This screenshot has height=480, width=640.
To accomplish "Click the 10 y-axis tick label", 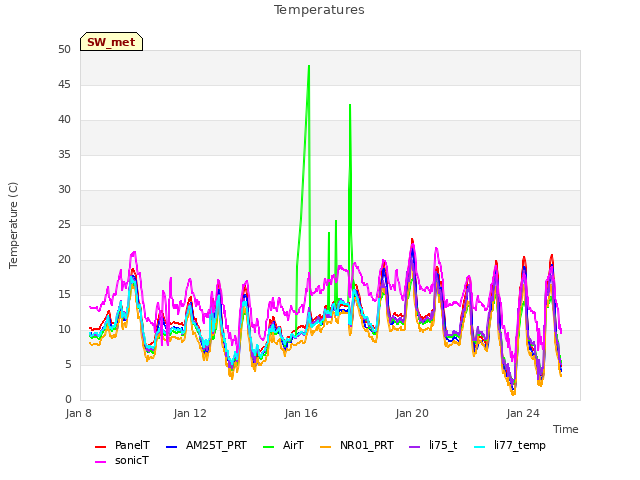I will pos(64,330).
